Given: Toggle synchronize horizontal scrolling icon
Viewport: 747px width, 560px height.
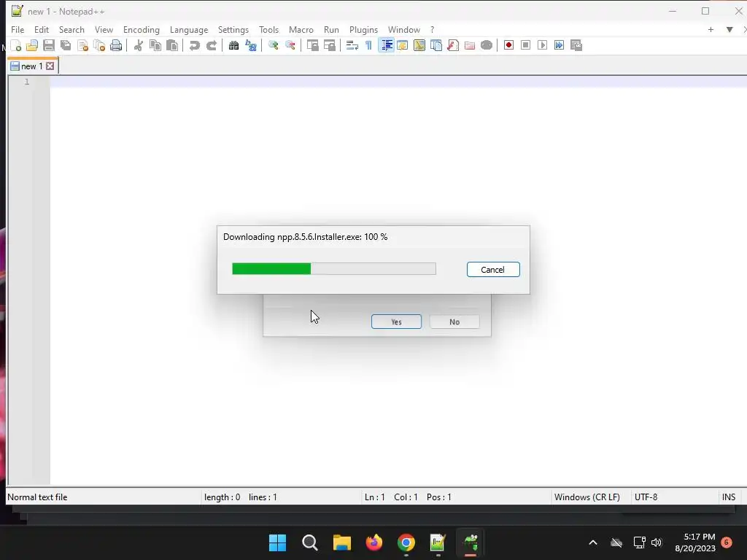Looking at the screenshot, I should coord(329,46).
